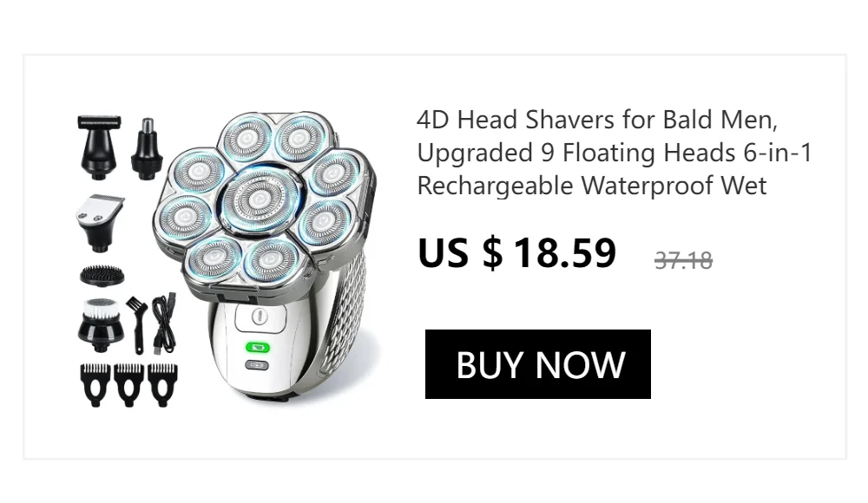Click the US $18.59 price
Image resolution: width=868 pixels, height=503 pixels.
tap(516, 253)
